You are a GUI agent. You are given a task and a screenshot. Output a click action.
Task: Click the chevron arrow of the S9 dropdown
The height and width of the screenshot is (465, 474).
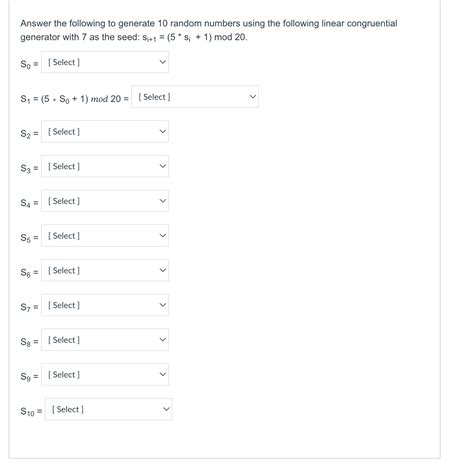pos(163,374)
